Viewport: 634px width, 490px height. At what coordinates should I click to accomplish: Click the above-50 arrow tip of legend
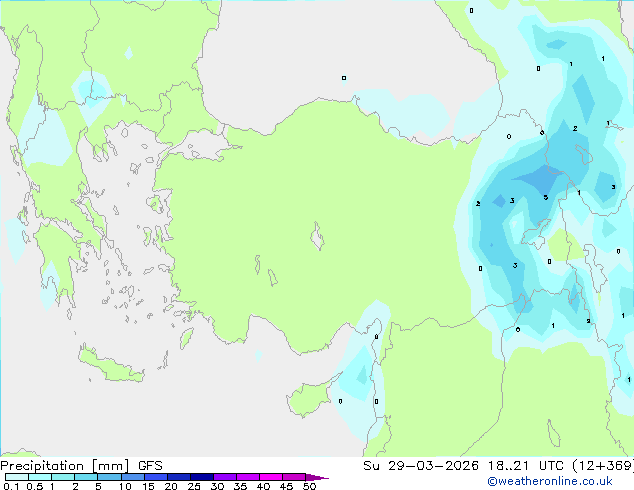[317, 477]
